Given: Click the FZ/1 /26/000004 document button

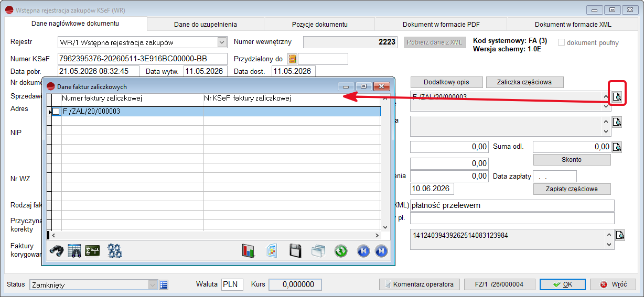Looking at the screenshot, I should (x=500, y=284).
